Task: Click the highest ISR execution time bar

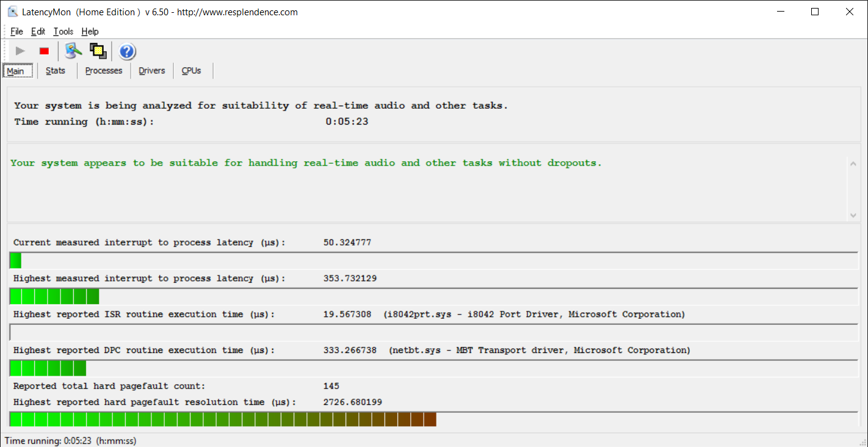Action: [x=433, y=332]
